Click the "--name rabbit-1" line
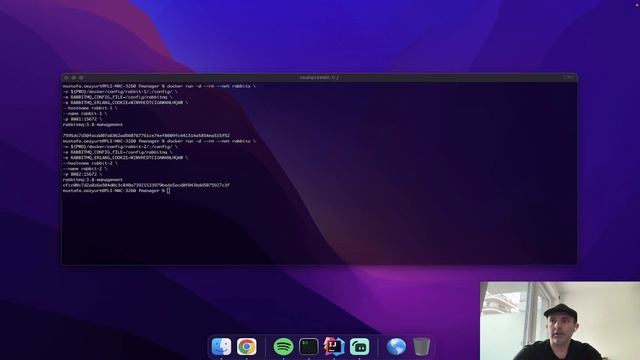 coord(85,113)
